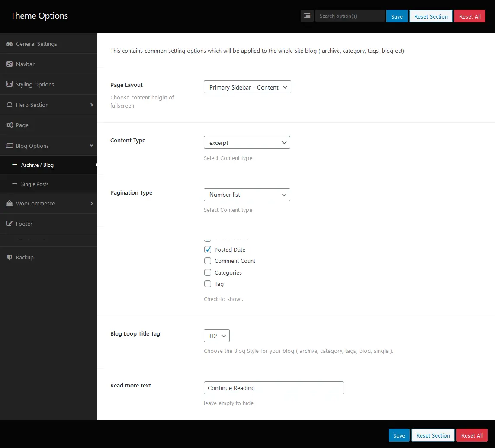
Task: Open General Settings section
Action: pyautogui.click(x=48, y=44)
